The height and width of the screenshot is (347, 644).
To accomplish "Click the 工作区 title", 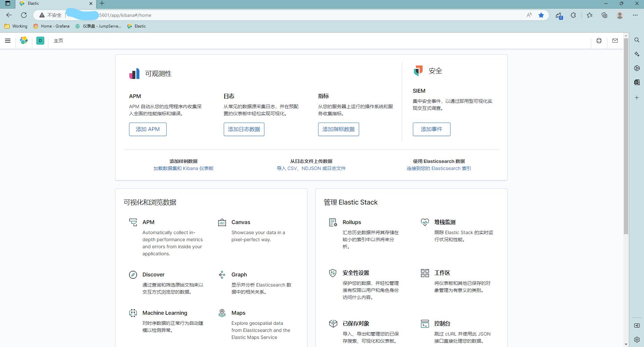I will (442, 273).
